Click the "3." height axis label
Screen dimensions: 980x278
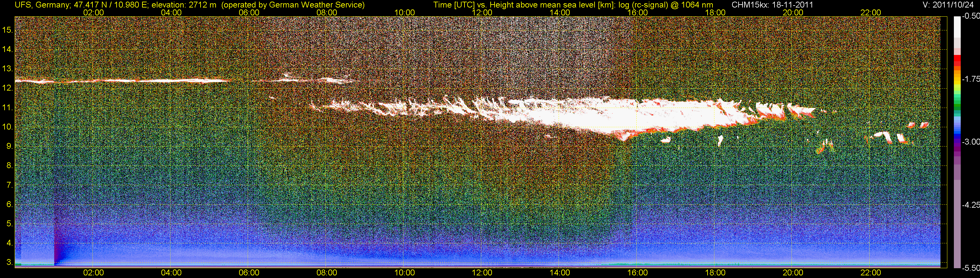pos(10,263)
